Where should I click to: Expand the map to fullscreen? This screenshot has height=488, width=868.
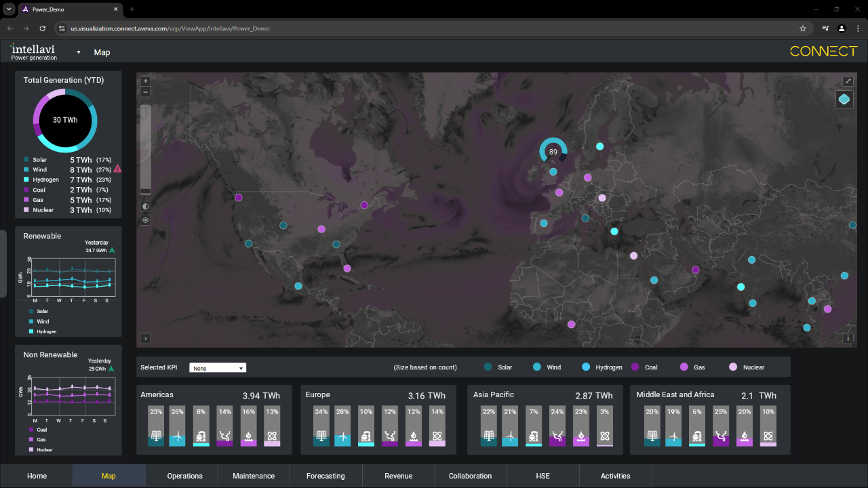848,81
